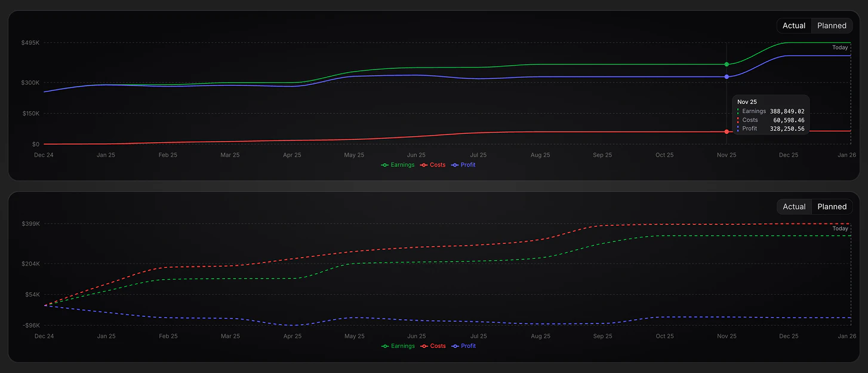The width and height of the screenshot is (868, 373).
Task: Click the blue Profit legend icon on top chart
Action: (x=455, y=164)
